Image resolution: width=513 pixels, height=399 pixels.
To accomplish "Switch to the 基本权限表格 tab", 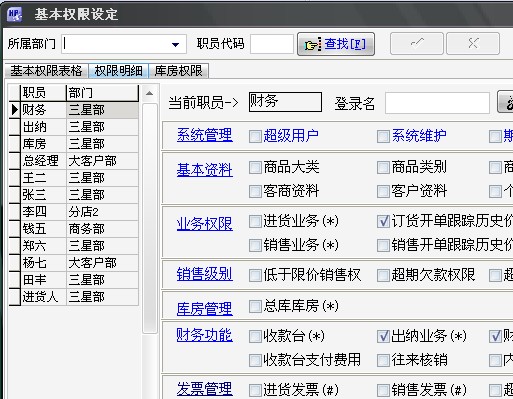I will (x=46, y=71).
